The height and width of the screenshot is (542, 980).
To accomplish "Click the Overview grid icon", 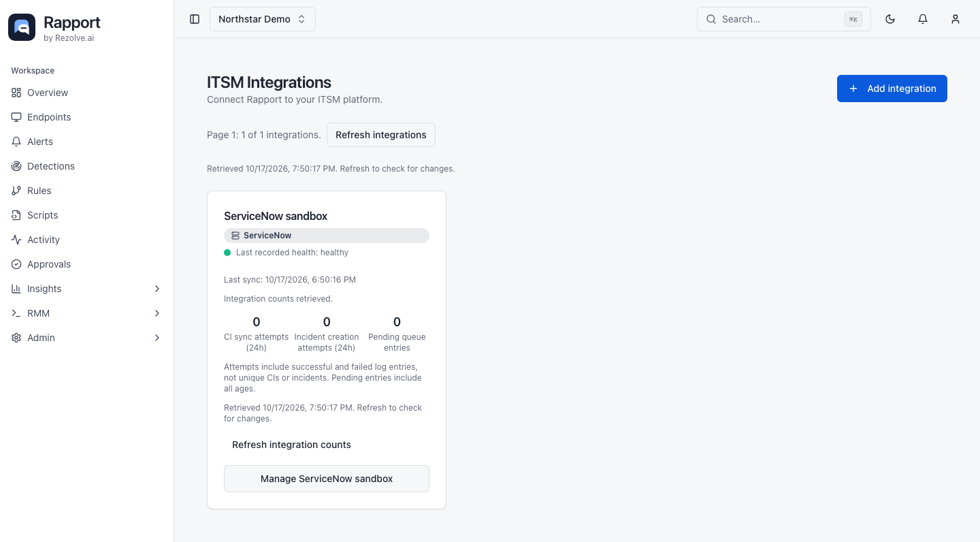I will (16, 93).
